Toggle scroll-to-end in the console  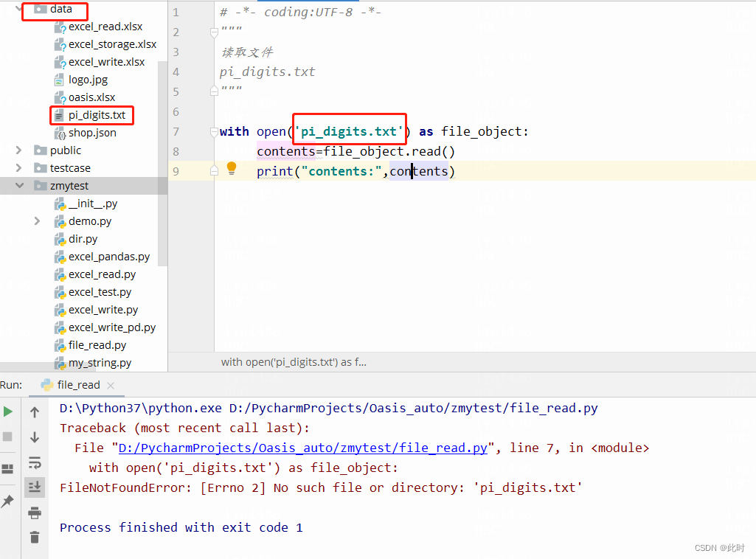pyautogui.click(x=35, y=487)
